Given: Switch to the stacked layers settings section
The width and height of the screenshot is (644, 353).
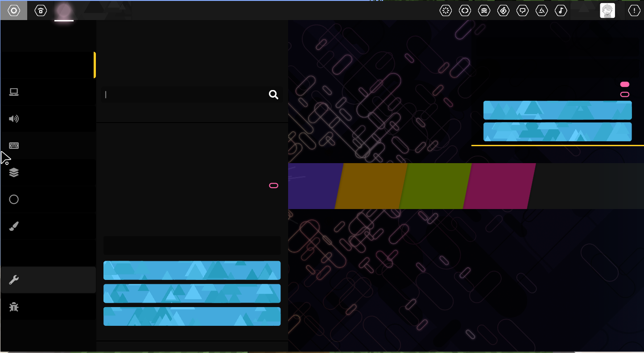Looking at the screenshot, I should click(14, 172).
